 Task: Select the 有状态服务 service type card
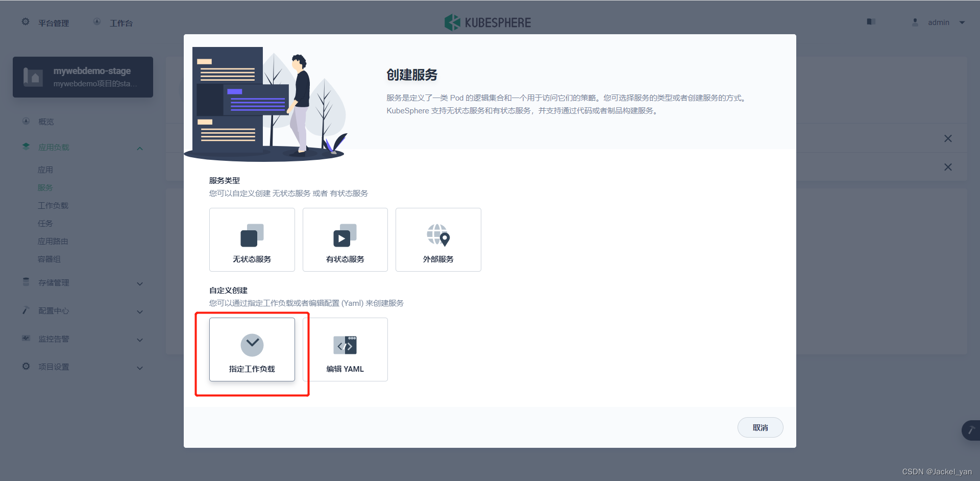[x=345, y=239]
